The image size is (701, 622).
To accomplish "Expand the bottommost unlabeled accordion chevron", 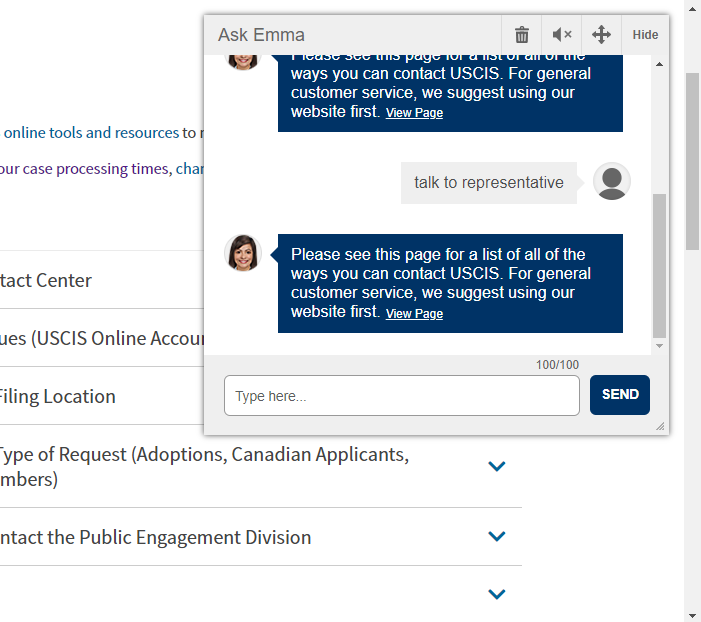I will click(x=496, y=595).
